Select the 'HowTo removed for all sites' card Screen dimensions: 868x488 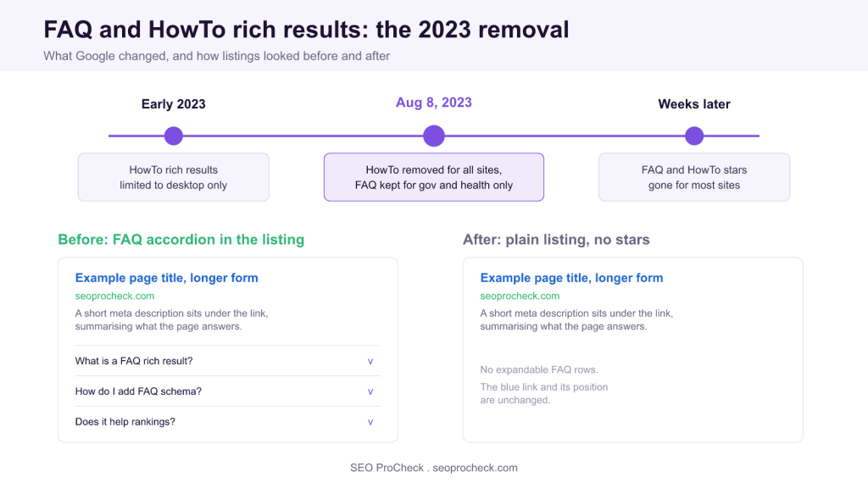tap(434, 177)
